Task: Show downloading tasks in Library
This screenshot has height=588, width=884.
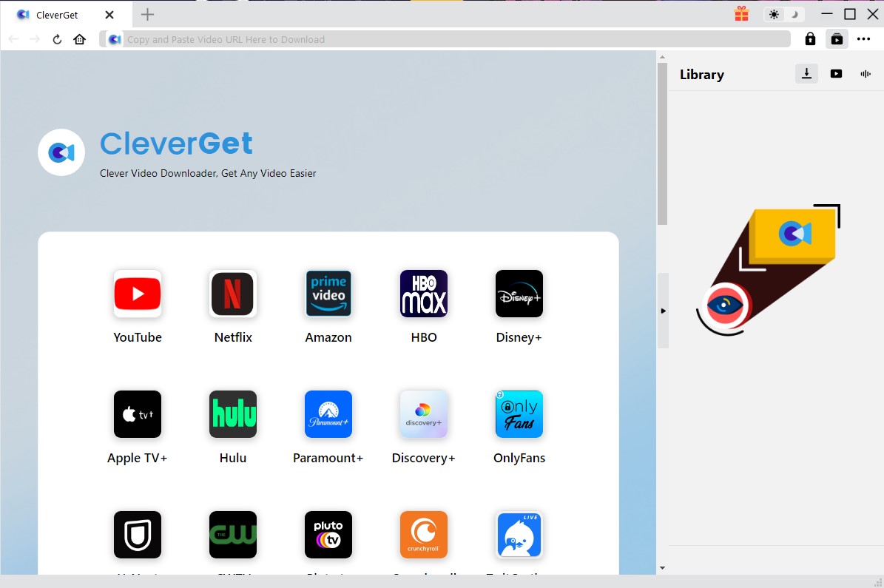Action: (x=807, y=73)
